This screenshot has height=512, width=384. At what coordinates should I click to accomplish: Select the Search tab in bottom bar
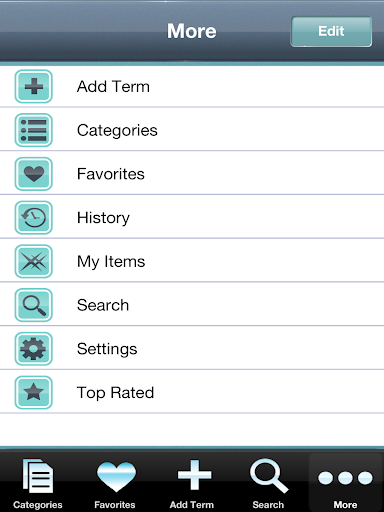click(269, 482)
